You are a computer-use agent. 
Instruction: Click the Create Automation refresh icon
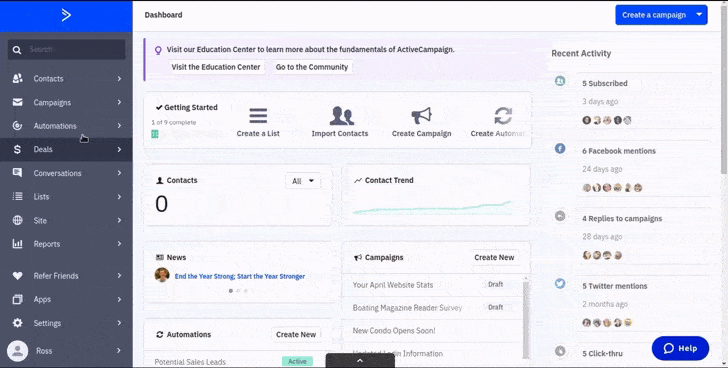pyautogui.click(x=503, y=116)
